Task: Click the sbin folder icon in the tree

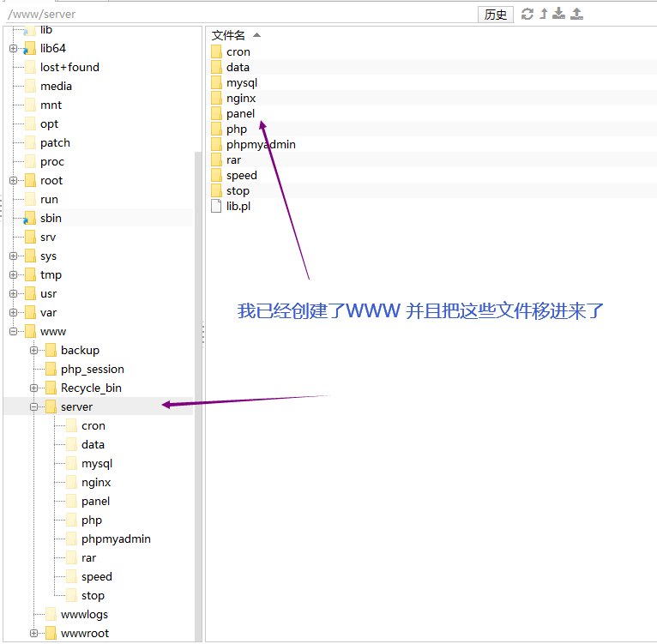Action: point(30,219)
